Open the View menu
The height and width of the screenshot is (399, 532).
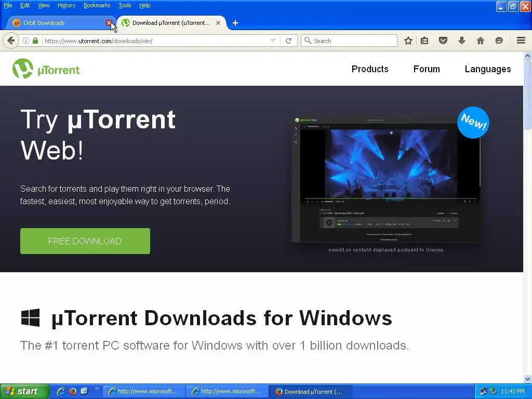44,5
